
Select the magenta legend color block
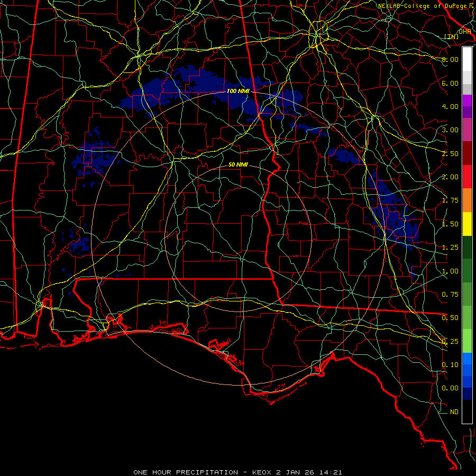coord(467,100)
